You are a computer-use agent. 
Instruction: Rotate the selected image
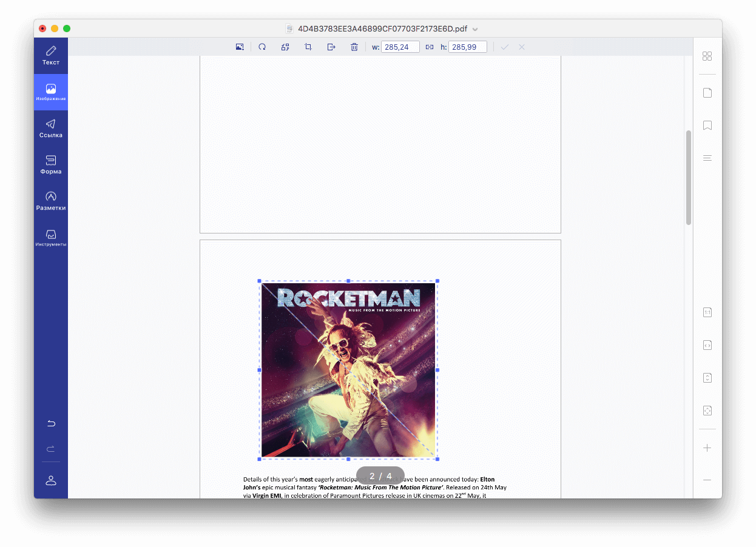coord(262,47)
